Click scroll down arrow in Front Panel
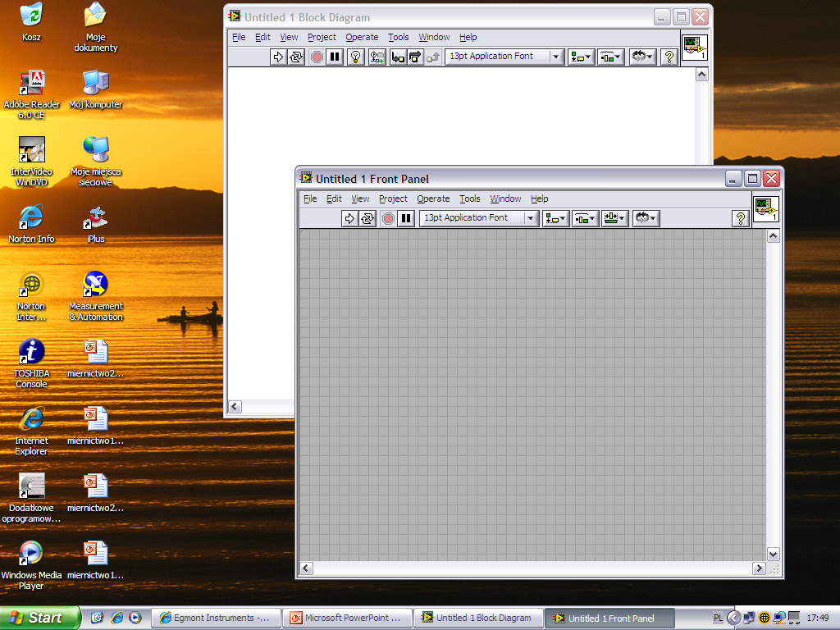This screenshot has width=840, height=630. [x=773, y=554]
